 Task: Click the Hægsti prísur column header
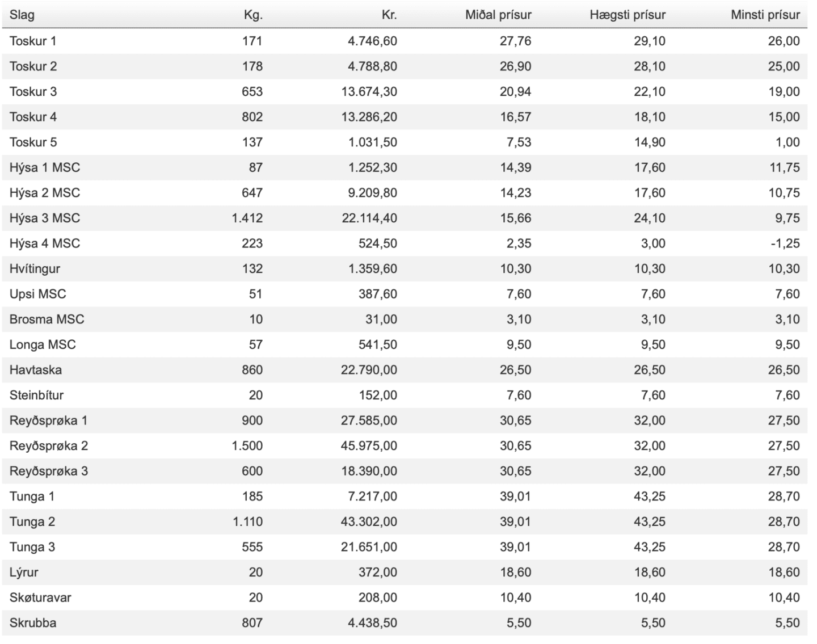click(x=628, y=15)
